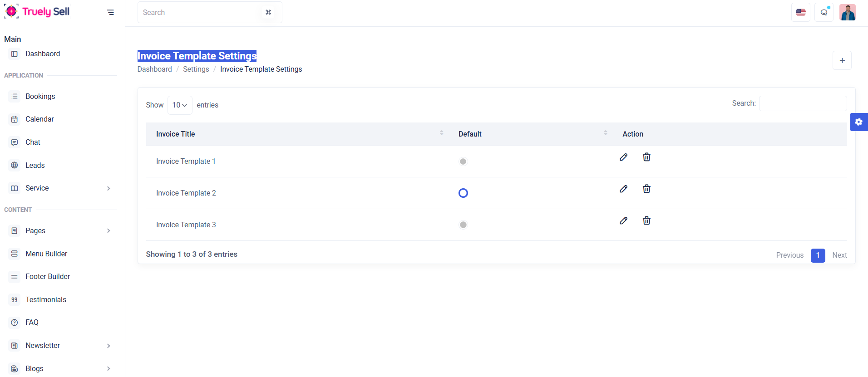
Task: Open the language flag selector
Action: click(800, 12)
